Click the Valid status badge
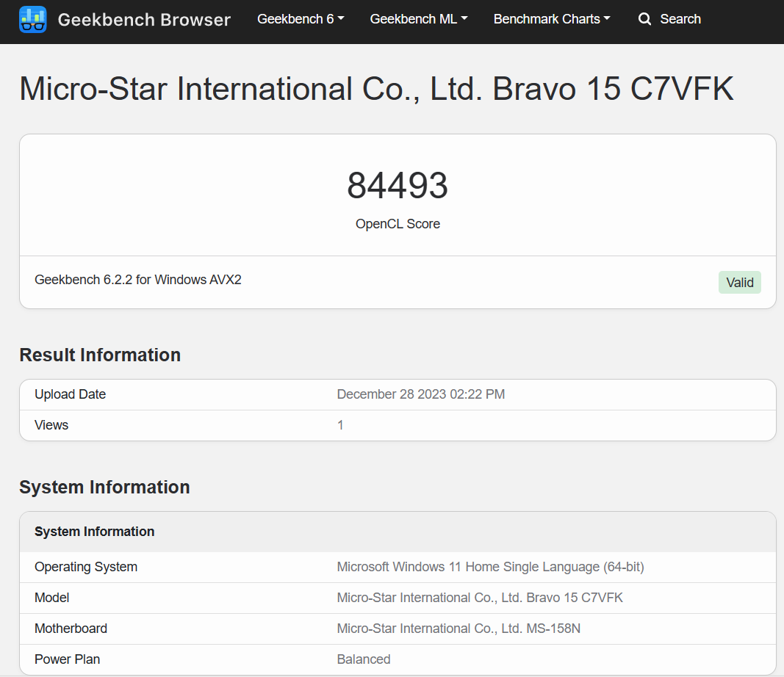 [739, 282]
